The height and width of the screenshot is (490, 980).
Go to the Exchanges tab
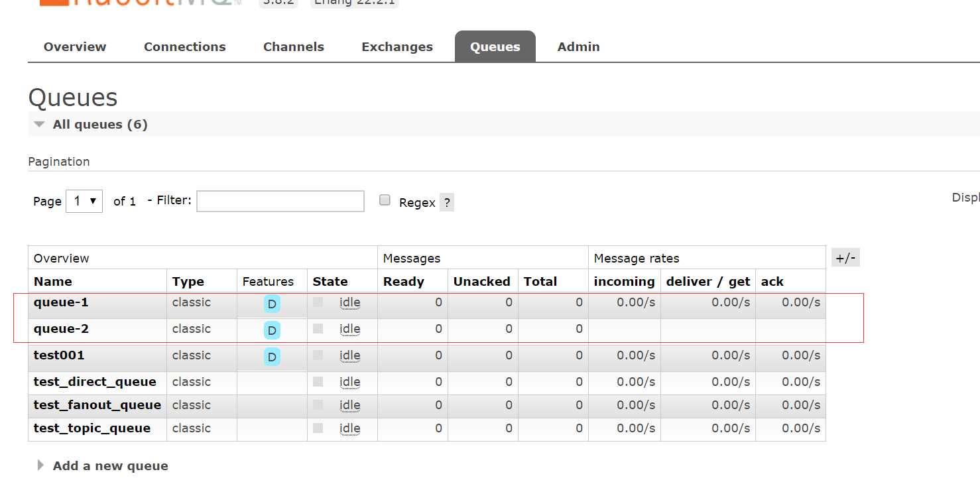pos(397,46)
